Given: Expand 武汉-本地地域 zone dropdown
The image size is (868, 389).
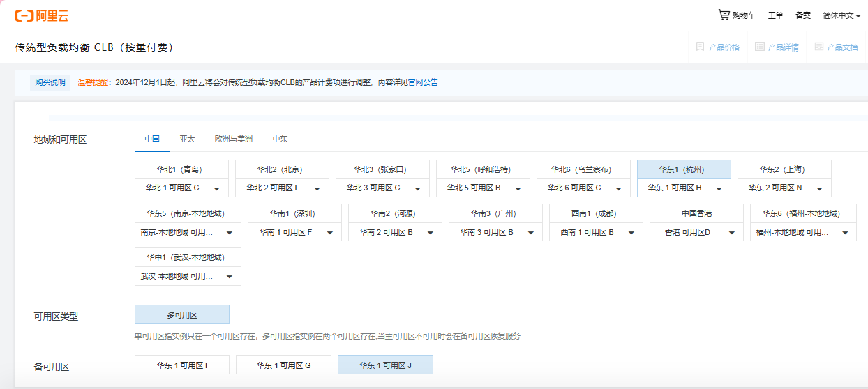Looking at the screenshot, I should [188, 276].
